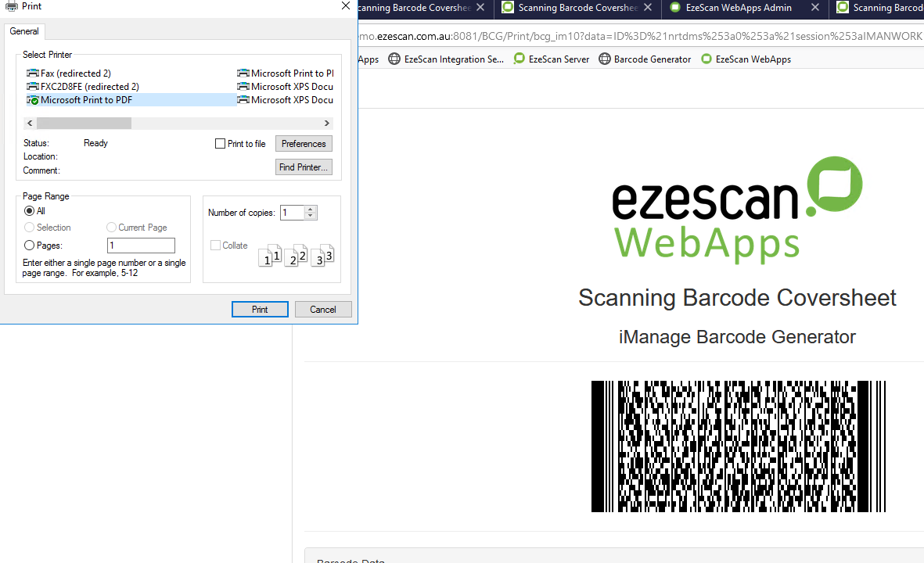
Task: Select the Pages radio button
Action: (30, 246)
